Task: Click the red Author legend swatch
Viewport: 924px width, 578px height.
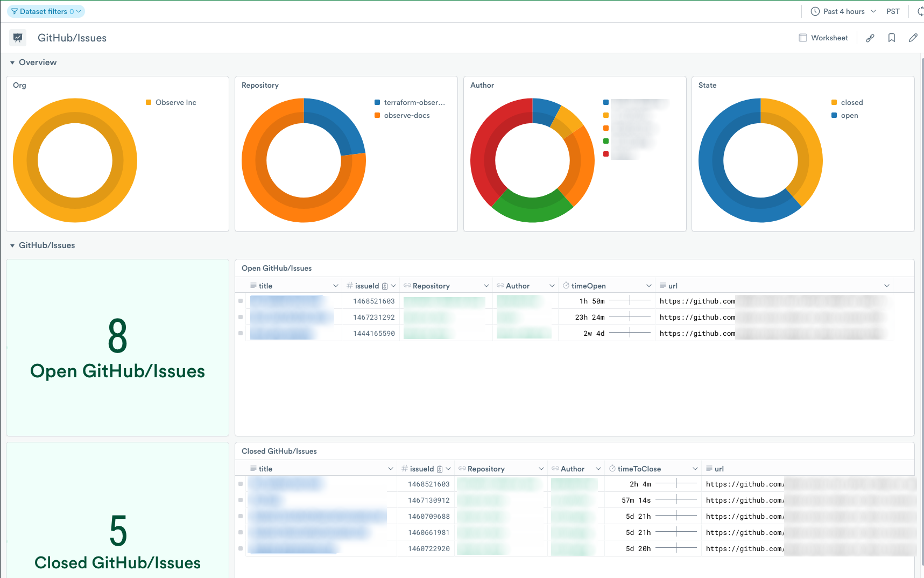Action: [606, 154]
